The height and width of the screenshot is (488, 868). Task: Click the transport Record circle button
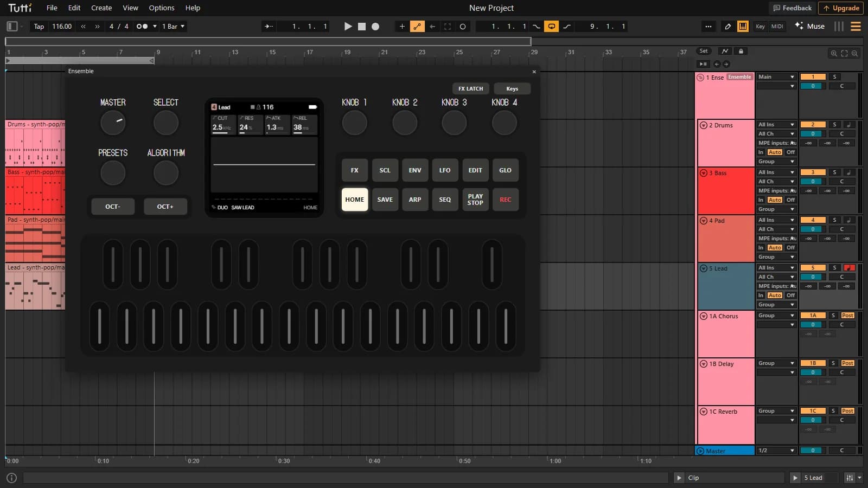375,26
